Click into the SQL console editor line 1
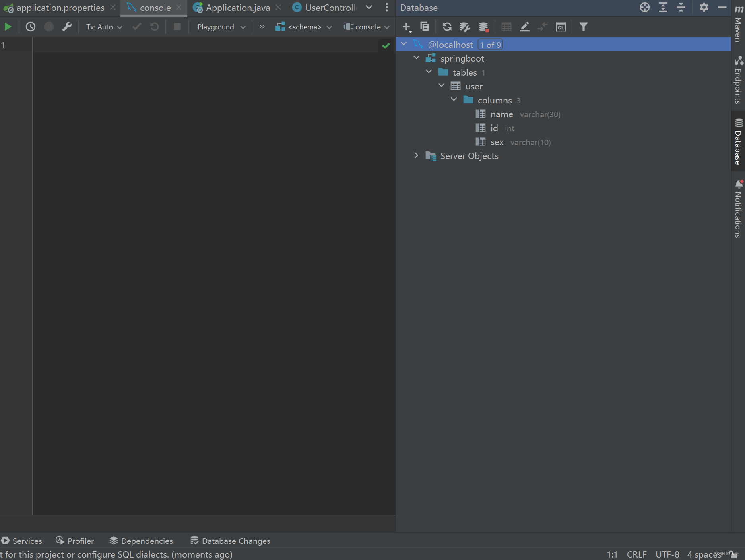This screenshot has width=745, height=560. coord(207,45)
